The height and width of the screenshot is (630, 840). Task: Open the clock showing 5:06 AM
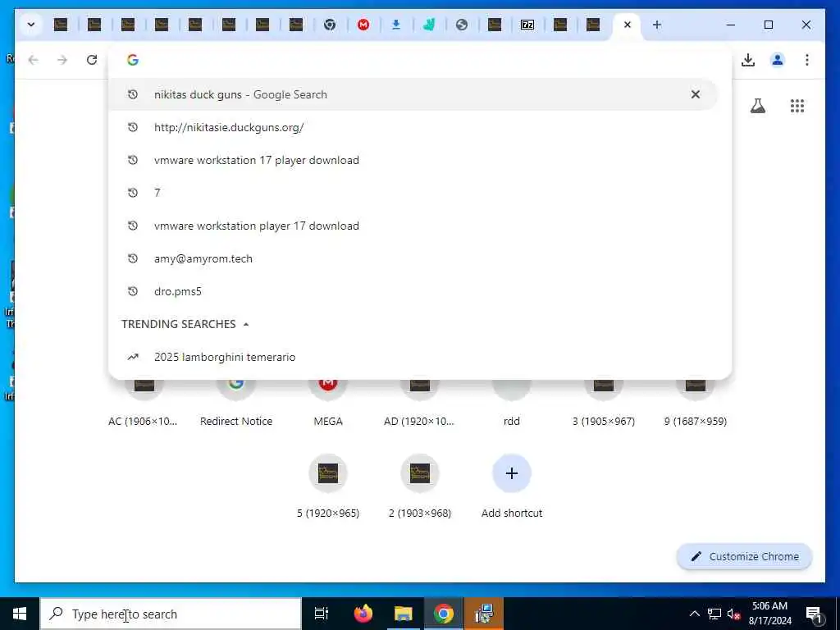click(769, 614)
